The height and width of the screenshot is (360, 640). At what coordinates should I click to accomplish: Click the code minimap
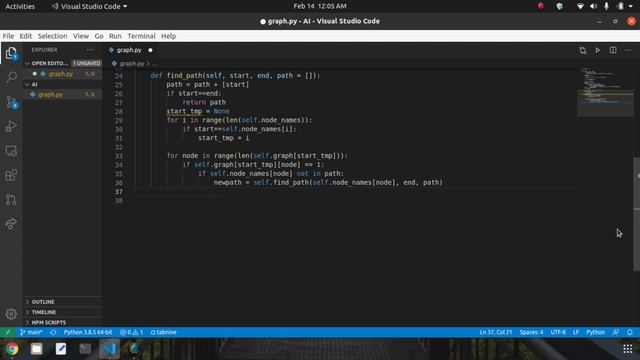[605, 91]
